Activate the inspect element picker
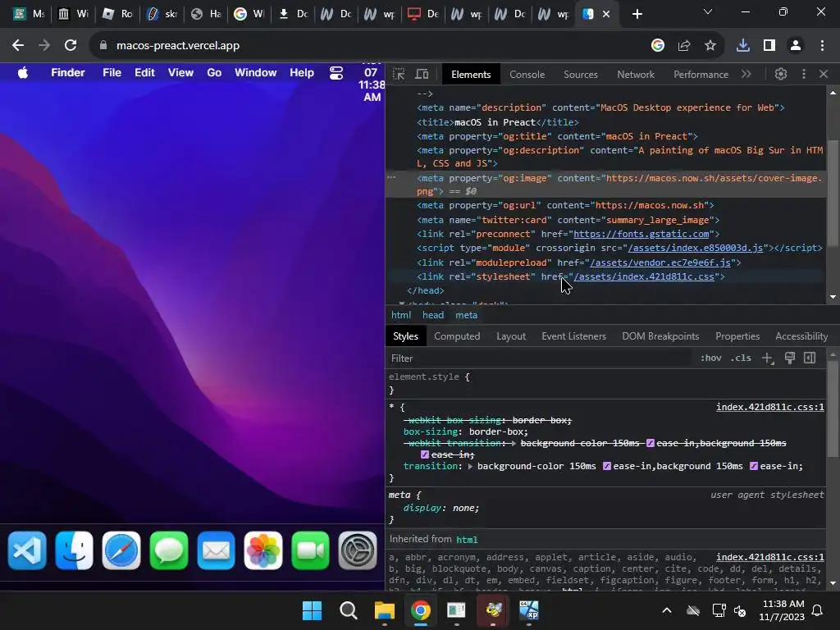This screenshot has width=840, height=630. (x=399, y=74)
